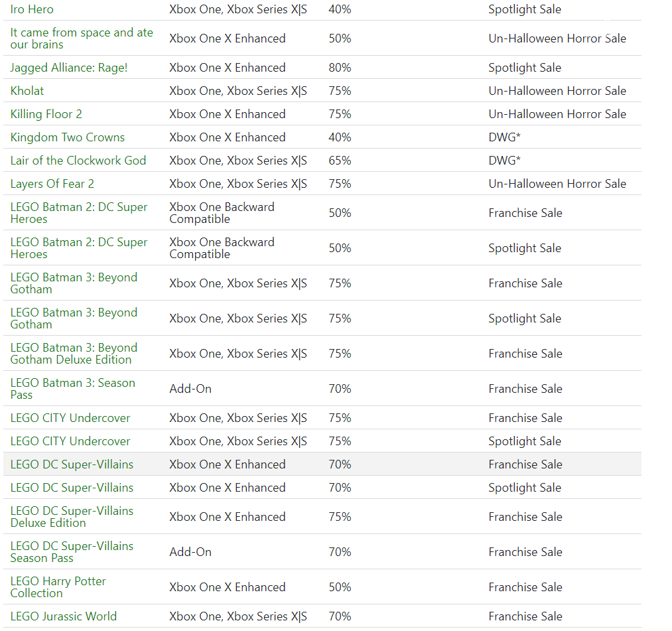Open the Kholat game link
The height and width of the screenshot is (631, 672).
pos(27,91)
